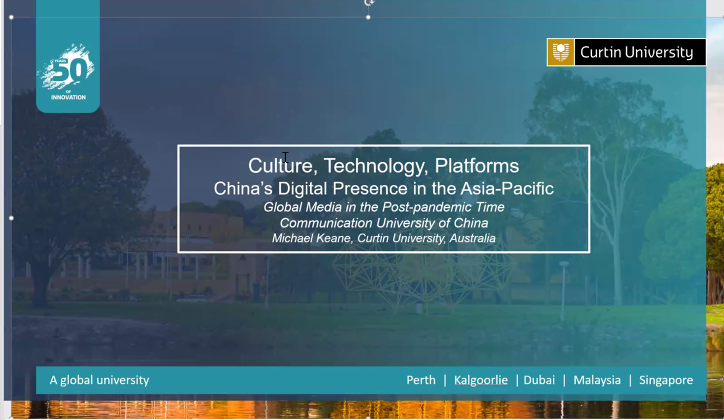Viewport: 724px width, 420px height.
Task: Click 'Malaysia' in the footer bar
Action: [x=596, y=380]
